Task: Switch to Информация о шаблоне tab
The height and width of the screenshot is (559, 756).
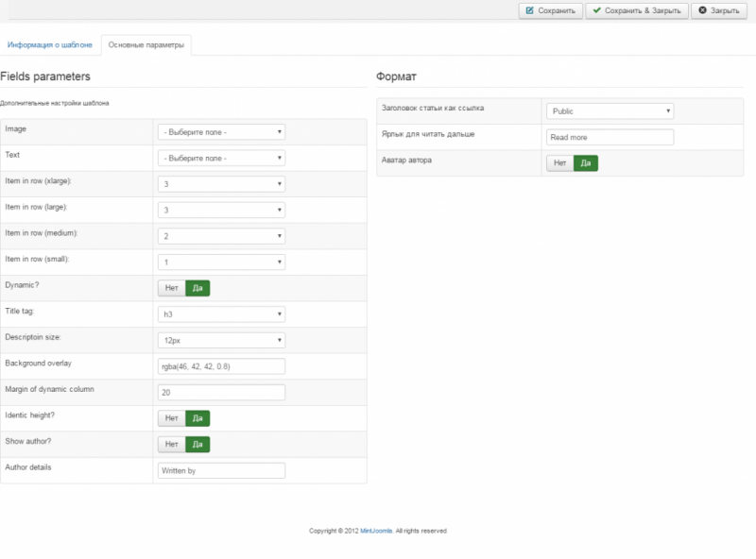Action: 50,44
